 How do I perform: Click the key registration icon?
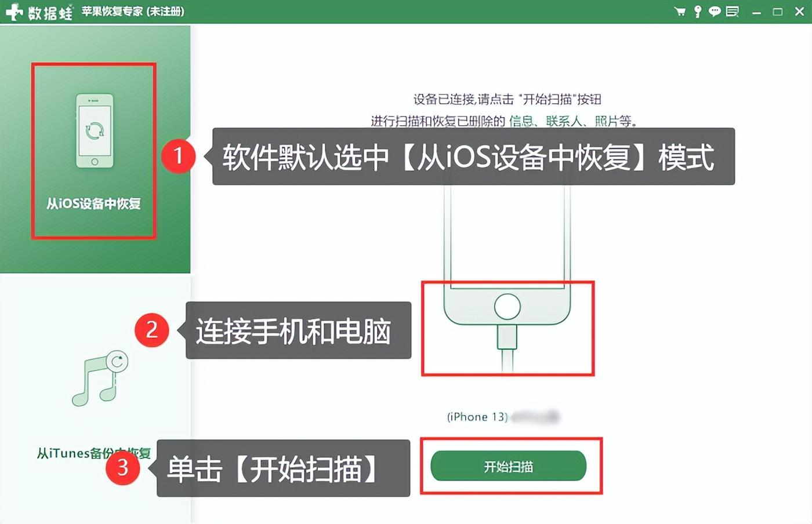(x=698, y=11)
